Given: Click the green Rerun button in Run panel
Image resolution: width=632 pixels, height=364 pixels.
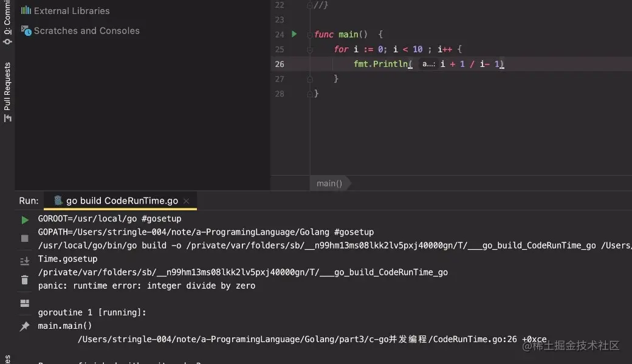Looking at the screenshot, I should tap(24, 220).
